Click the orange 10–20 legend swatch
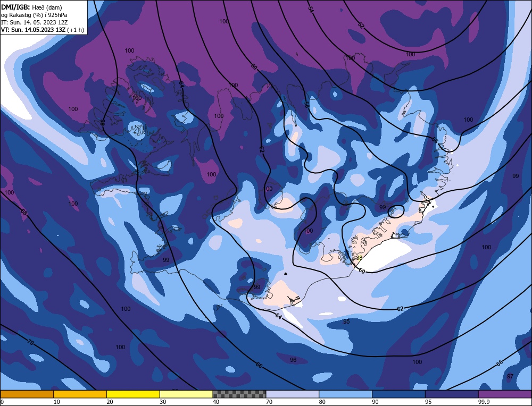The height and width of the screenshot is (406, 532). (x=80, y=394)
